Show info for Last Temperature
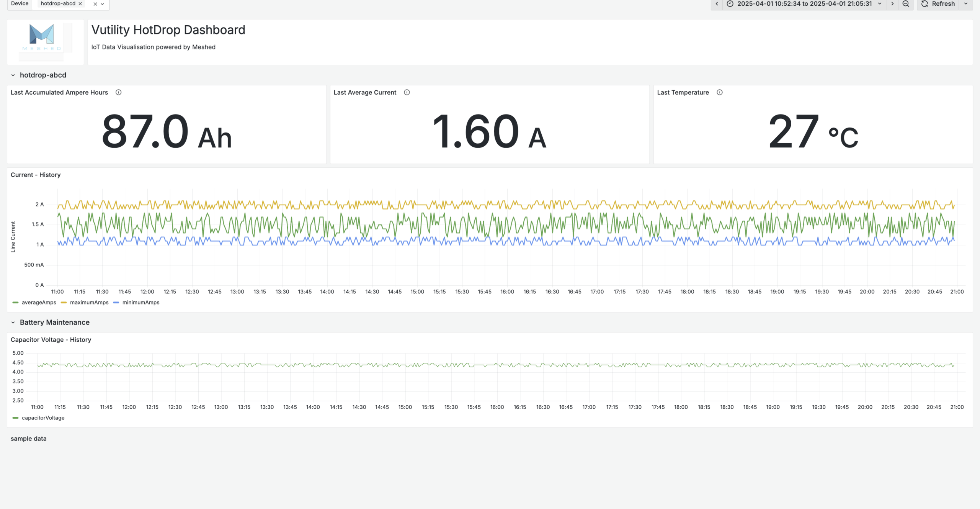 [x=720, y=92]
